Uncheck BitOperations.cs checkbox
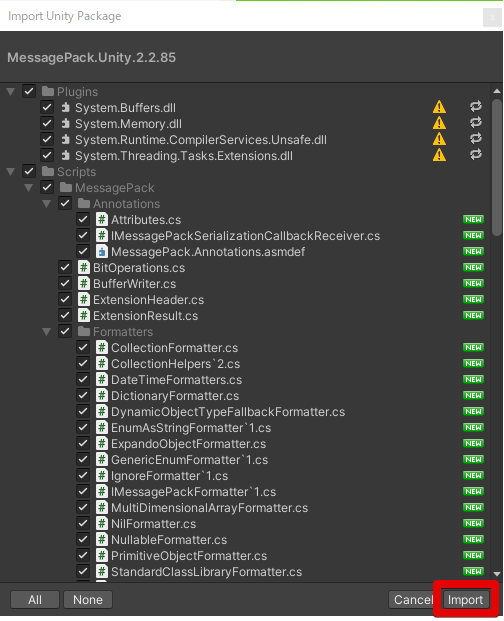Screen dimensions: 504x621 (65, 267)
